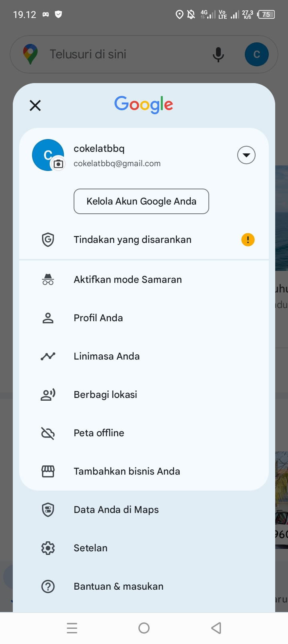This screenshot has height=644, width=288.
Task: Open Tindakan yang disarankan shield icon
Action: (48, 240)
